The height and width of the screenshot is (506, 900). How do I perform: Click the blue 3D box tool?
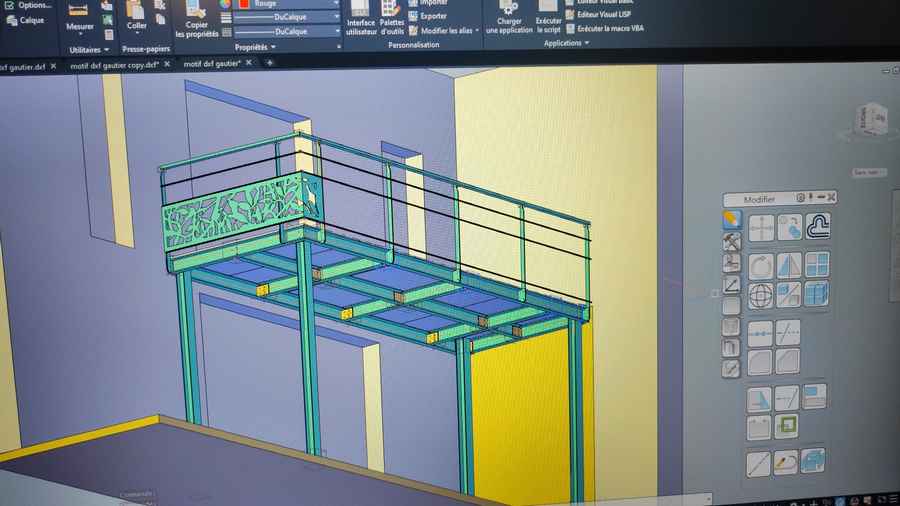(x=817, y=296)
